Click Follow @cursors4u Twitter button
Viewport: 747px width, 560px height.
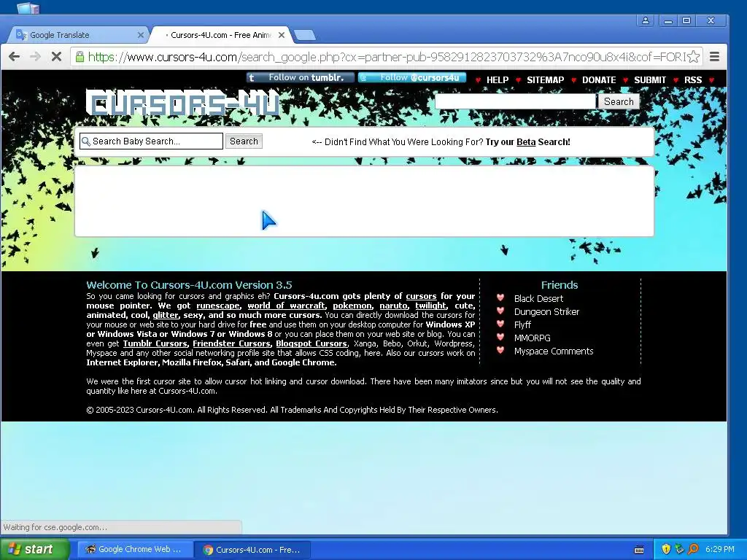coord(412,77)
